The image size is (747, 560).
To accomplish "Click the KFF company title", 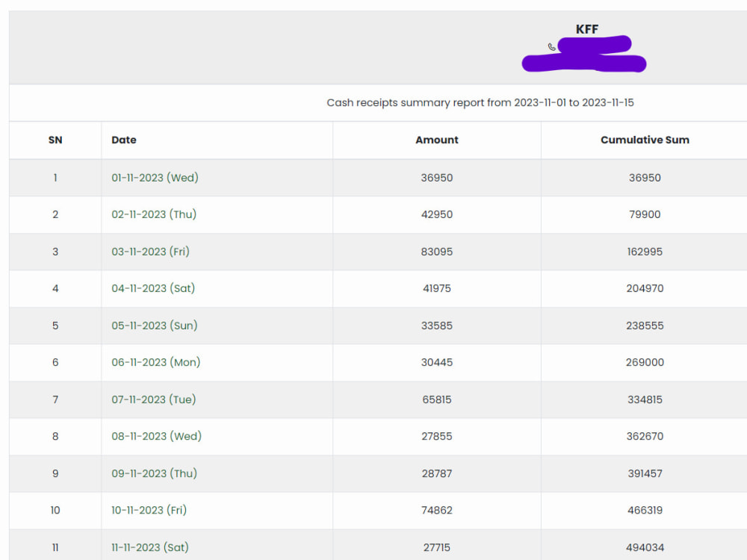I will (x=587, y=30).
